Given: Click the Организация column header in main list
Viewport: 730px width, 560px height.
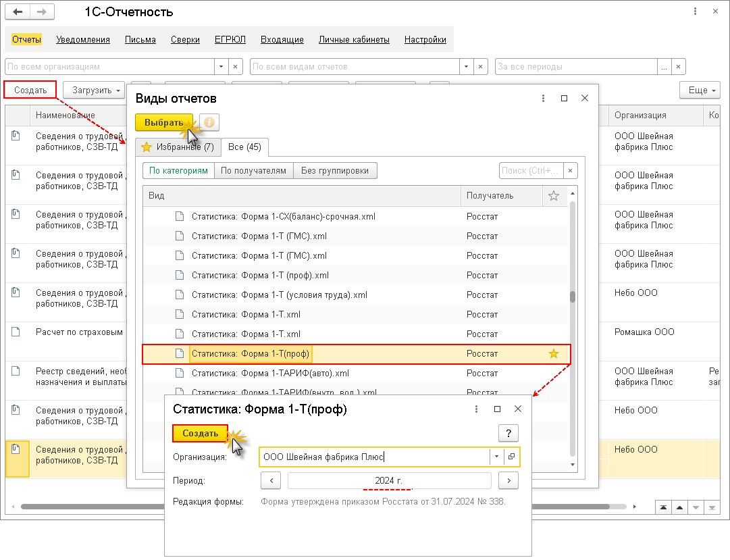Looking at the screenshot, I should (x=656, y=115).
